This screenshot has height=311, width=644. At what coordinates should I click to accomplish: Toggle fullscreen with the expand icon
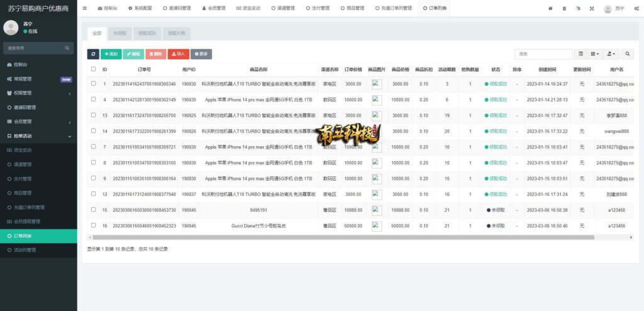[592, 8]
